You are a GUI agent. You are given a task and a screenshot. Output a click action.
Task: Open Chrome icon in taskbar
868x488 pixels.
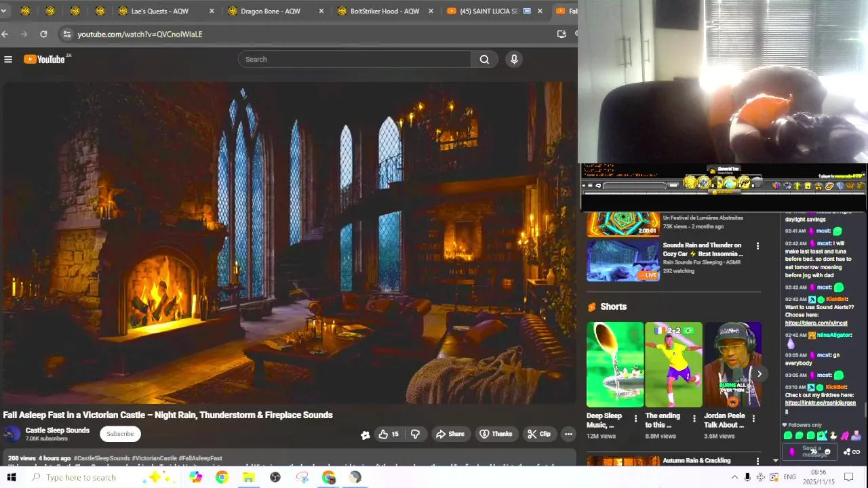[x=222, y=477]
